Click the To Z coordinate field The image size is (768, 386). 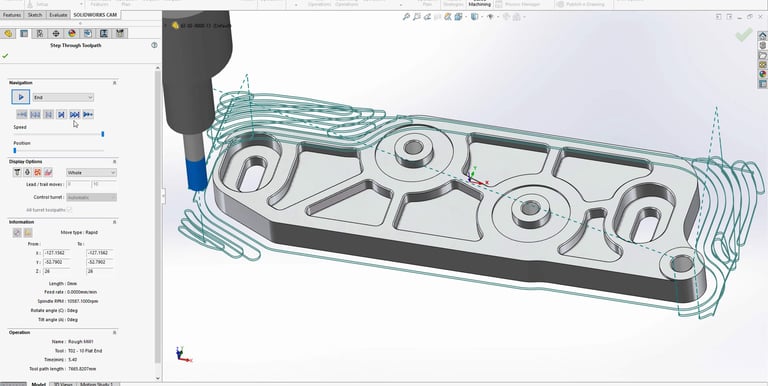(x=99, y=271)
